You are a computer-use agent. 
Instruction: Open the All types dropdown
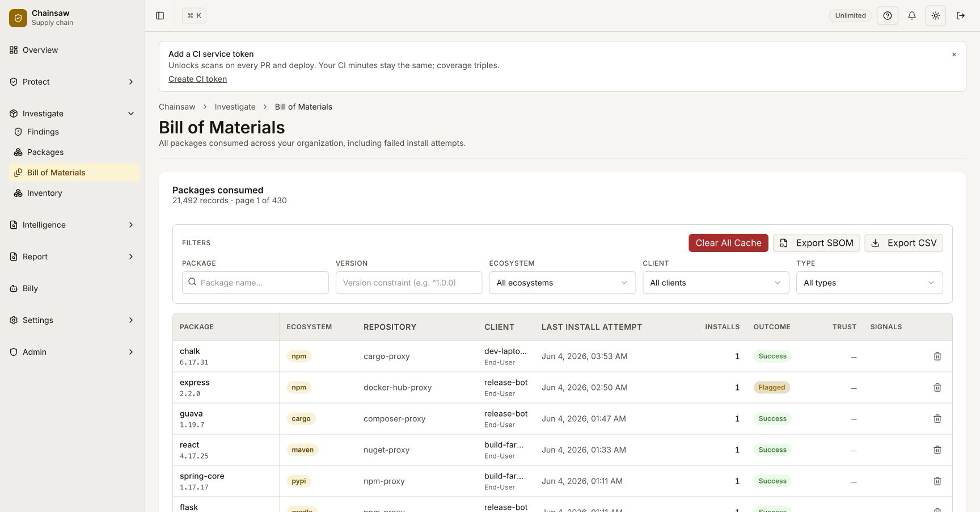point(869,283)
